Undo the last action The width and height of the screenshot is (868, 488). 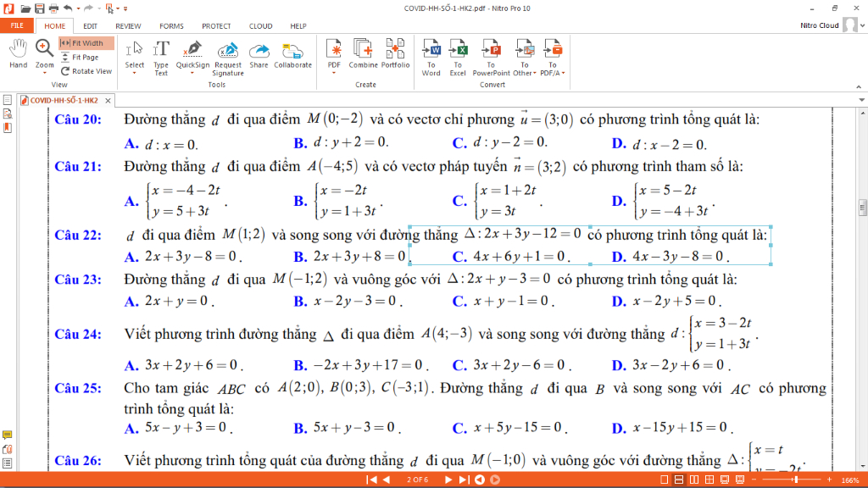68,8
